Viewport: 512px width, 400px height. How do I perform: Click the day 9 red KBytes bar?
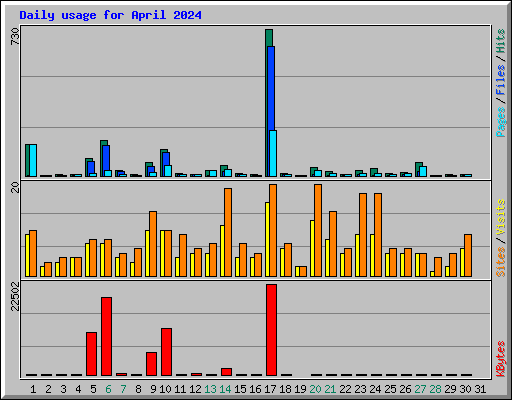pyautogui.click(x=151, y=364)
